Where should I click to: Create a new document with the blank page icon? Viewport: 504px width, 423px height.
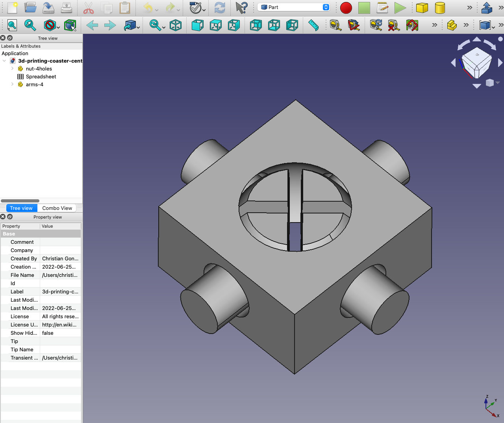(12, 7)
